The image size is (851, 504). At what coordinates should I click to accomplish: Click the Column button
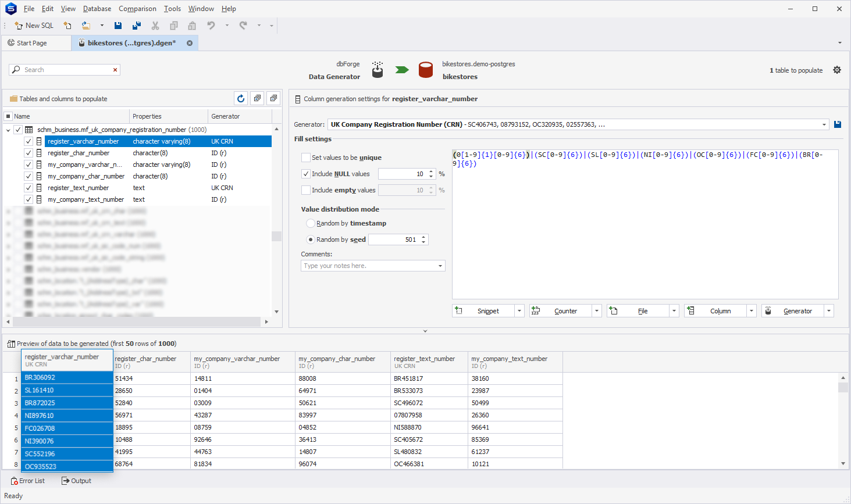point(715,311)
